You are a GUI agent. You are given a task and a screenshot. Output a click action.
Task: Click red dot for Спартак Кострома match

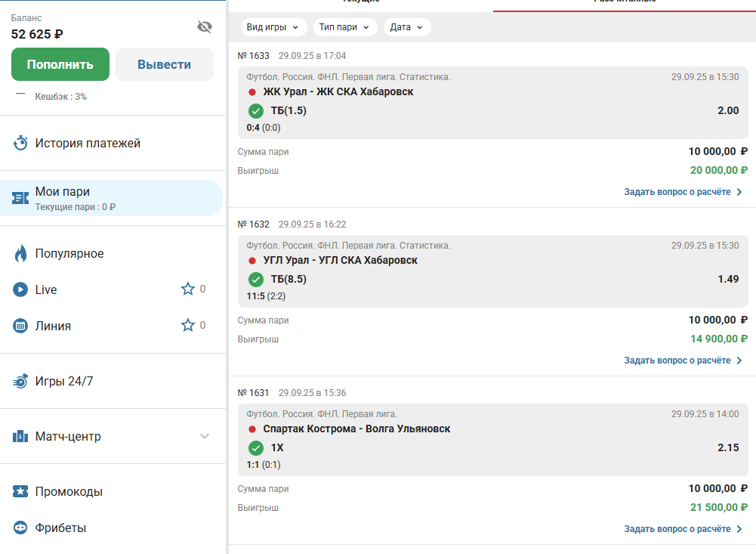point(251,429)
